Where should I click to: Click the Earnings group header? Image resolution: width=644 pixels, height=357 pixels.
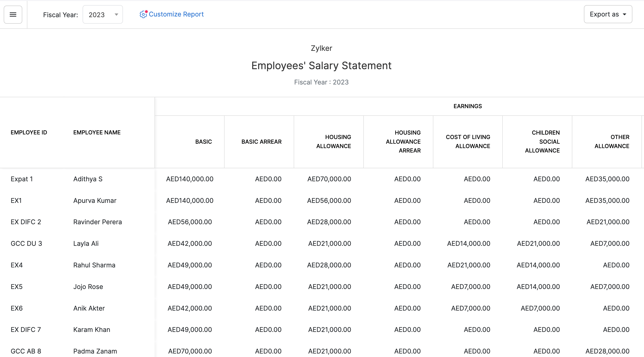point(467,106)
